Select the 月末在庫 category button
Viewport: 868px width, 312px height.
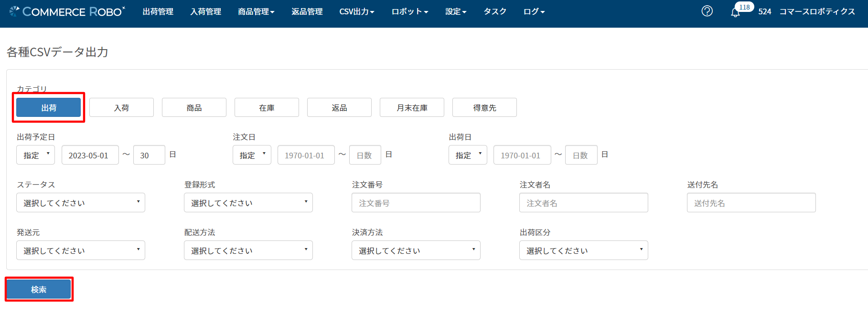[x=412, y=107]
